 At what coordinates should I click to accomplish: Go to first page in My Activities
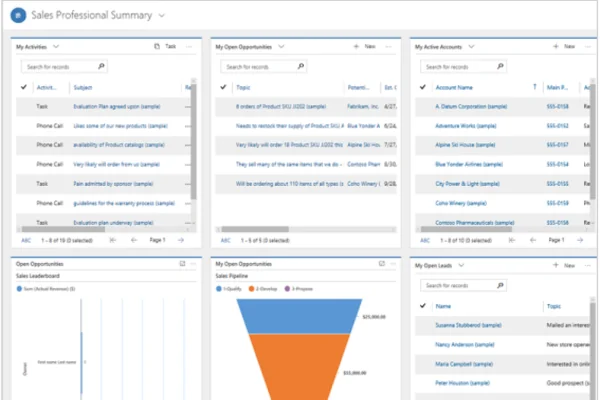point(112,240)
